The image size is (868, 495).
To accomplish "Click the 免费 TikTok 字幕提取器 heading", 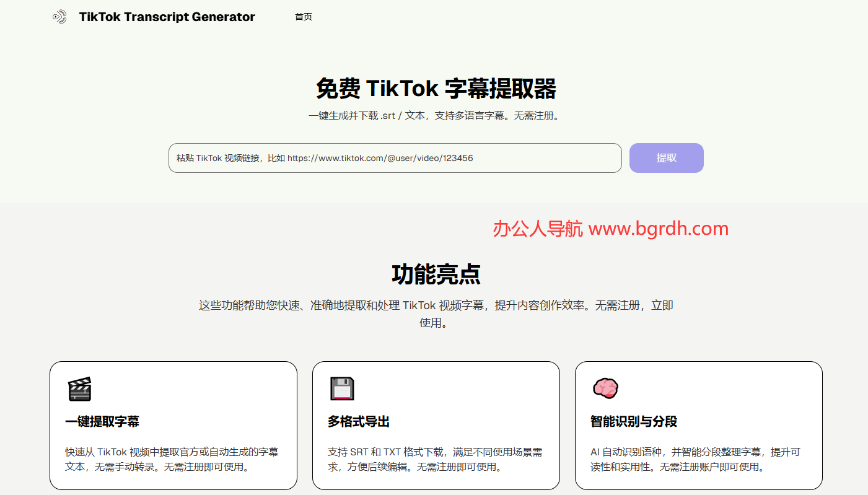I will [x=435, y=89].
